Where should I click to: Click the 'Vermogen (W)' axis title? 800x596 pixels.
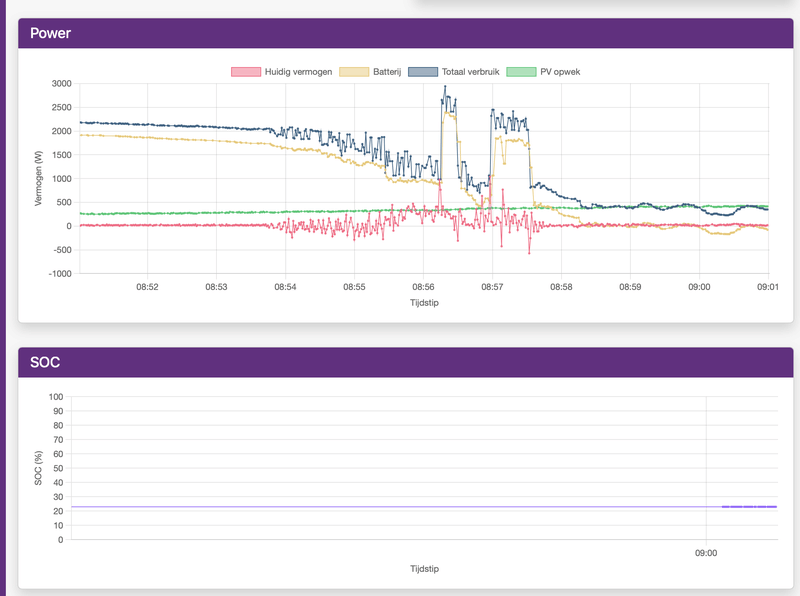point(38,179)
